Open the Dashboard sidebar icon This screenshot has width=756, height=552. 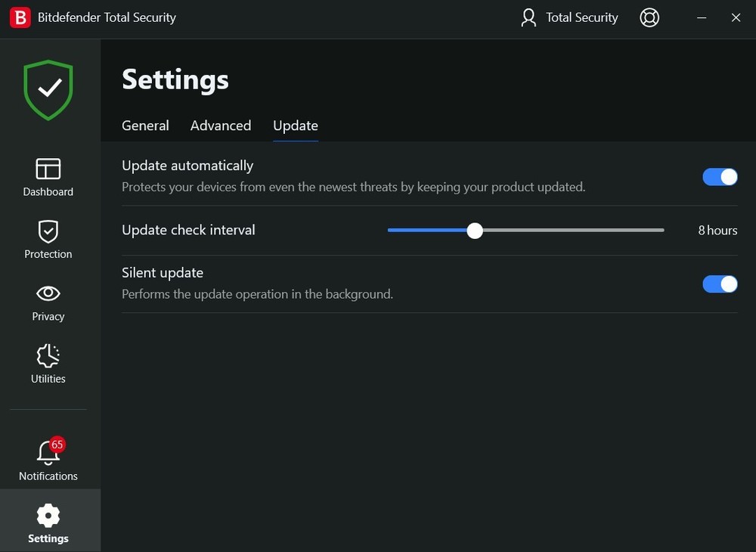[48, 169]
